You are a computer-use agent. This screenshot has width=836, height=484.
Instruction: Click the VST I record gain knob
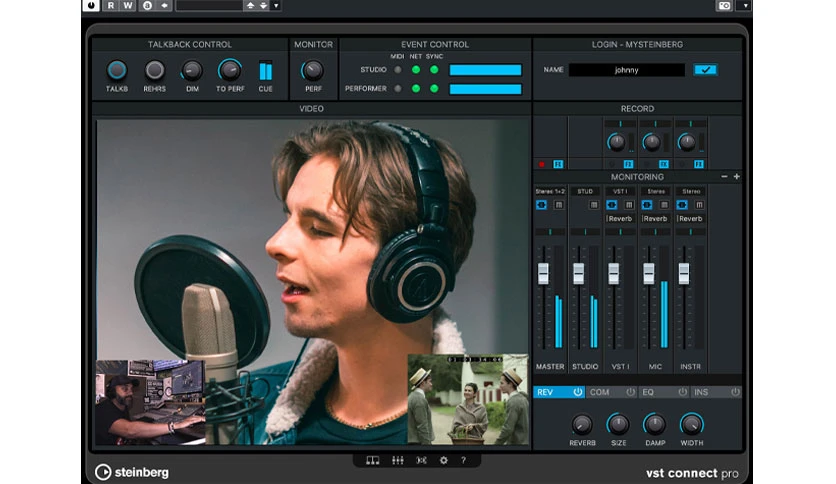point(616,142)
